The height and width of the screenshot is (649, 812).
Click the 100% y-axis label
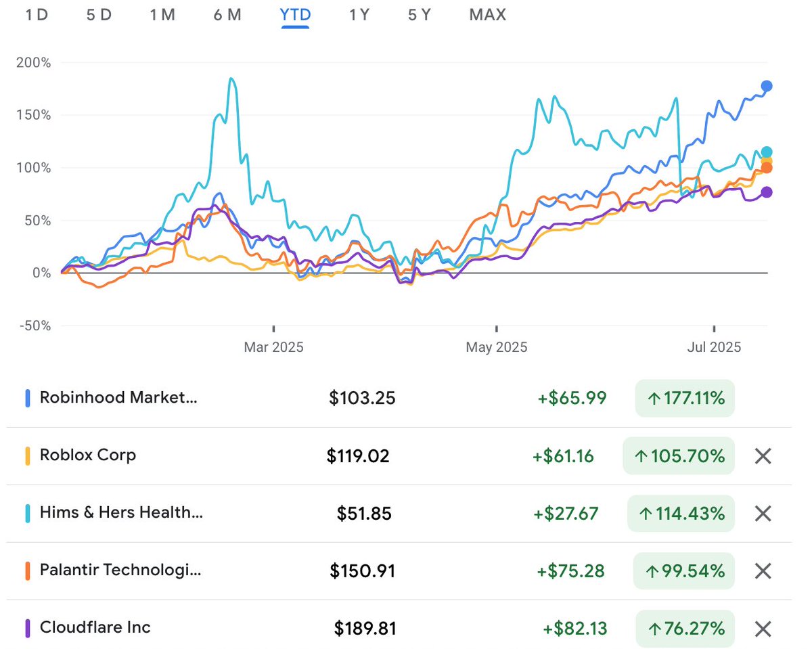34,168
